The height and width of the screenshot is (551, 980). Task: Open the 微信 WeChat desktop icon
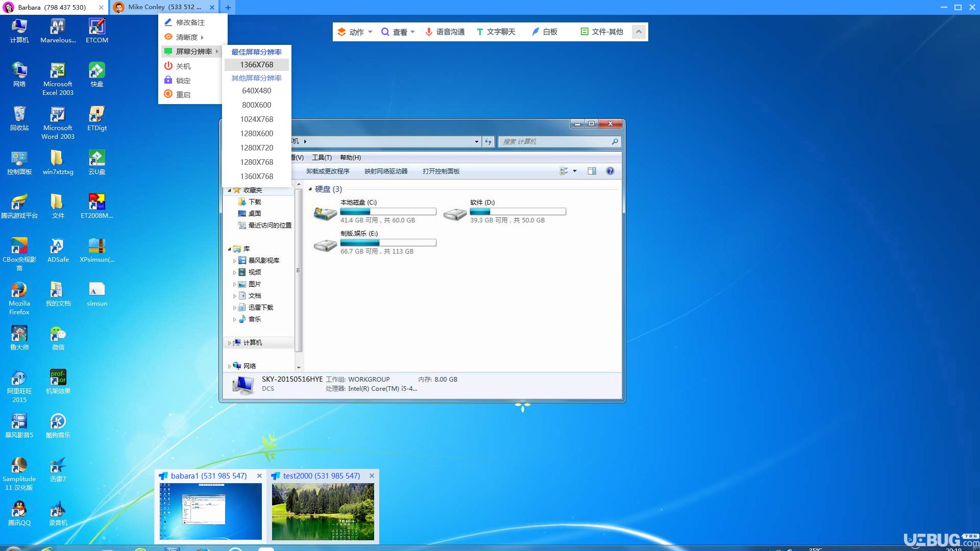click(x=58, y=338)
